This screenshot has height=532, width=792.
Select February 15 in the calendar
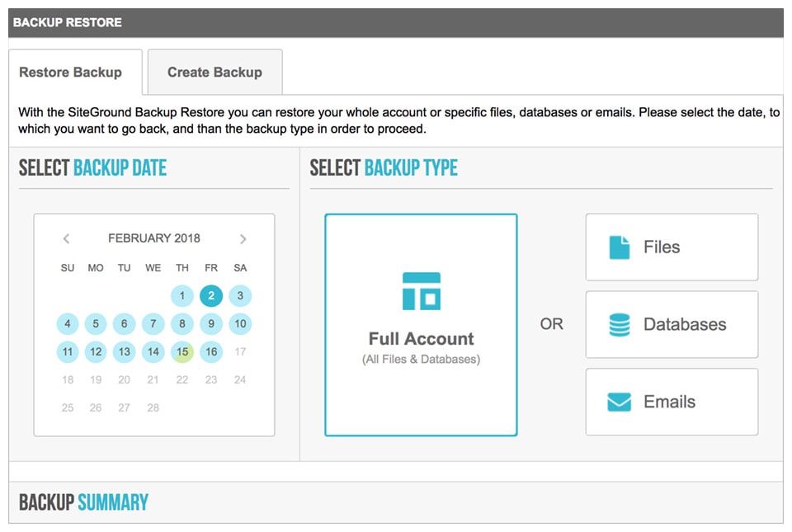click(x=182, y=352)
